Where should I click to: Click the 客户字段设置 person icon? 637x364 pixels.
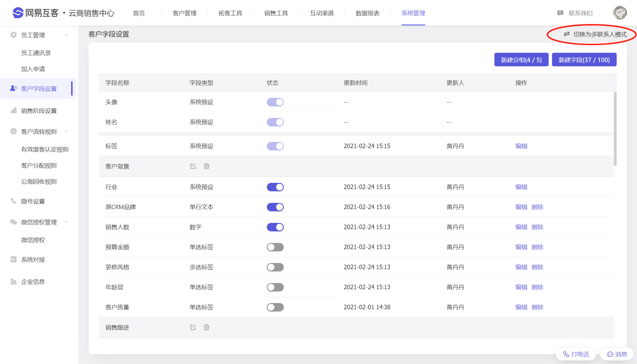[13, 88]
